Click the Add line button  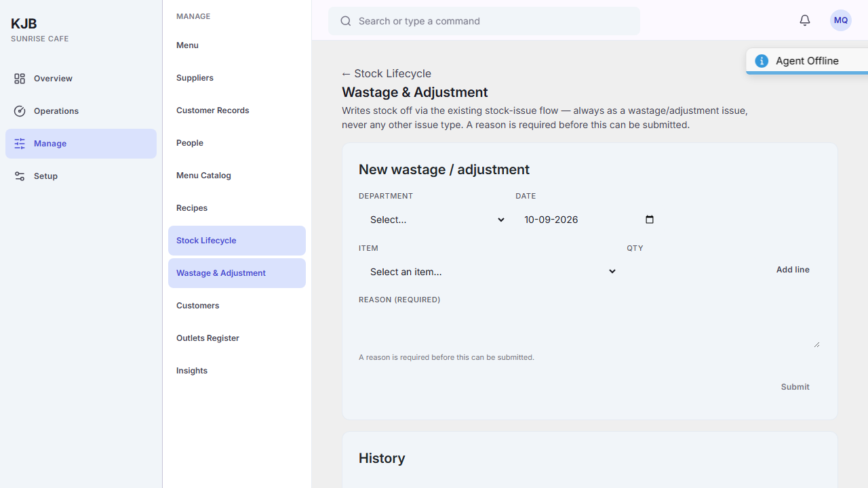click(x=793, y=270)
